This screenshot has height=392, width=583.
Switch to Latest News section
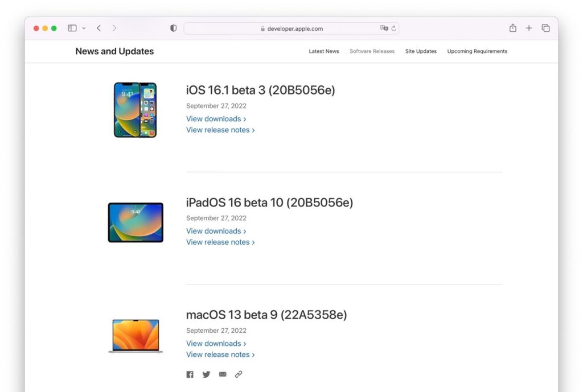click(x=323, y=51)
